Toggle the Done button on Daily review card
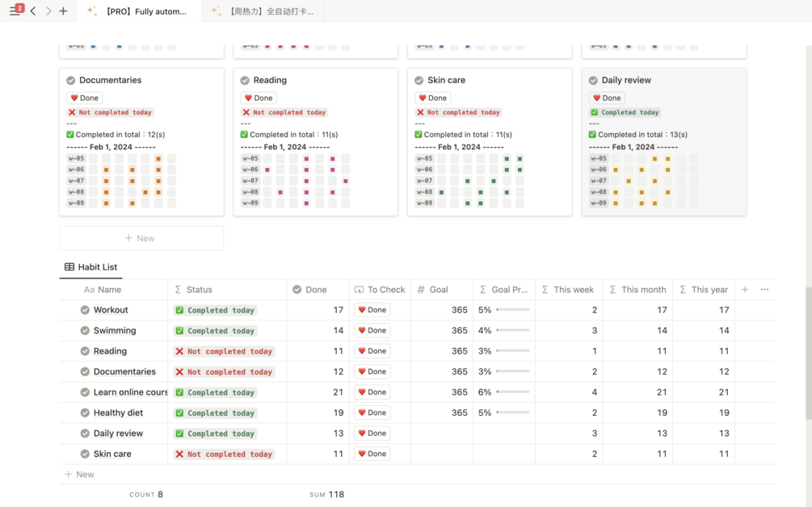This screenshot has width=812, height=507. [x=607, y=98]
